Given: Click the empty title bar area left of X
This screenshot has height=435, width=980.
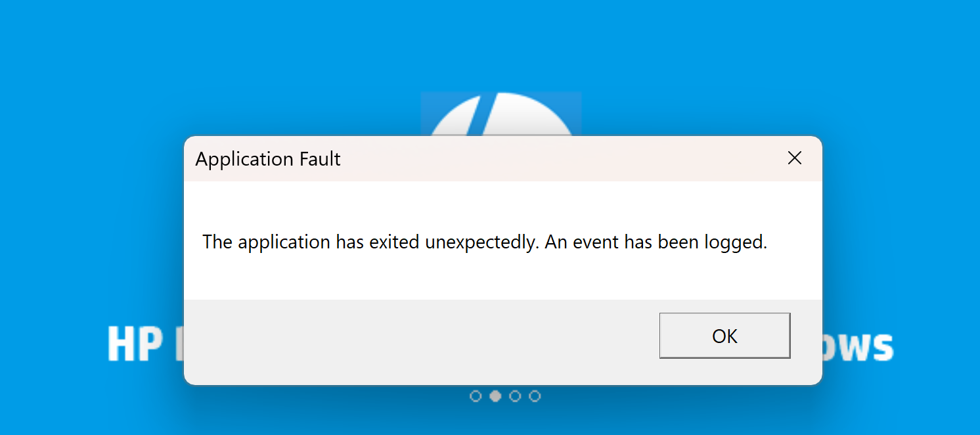Looking at the screenshot, I should (x=558, y=159).
